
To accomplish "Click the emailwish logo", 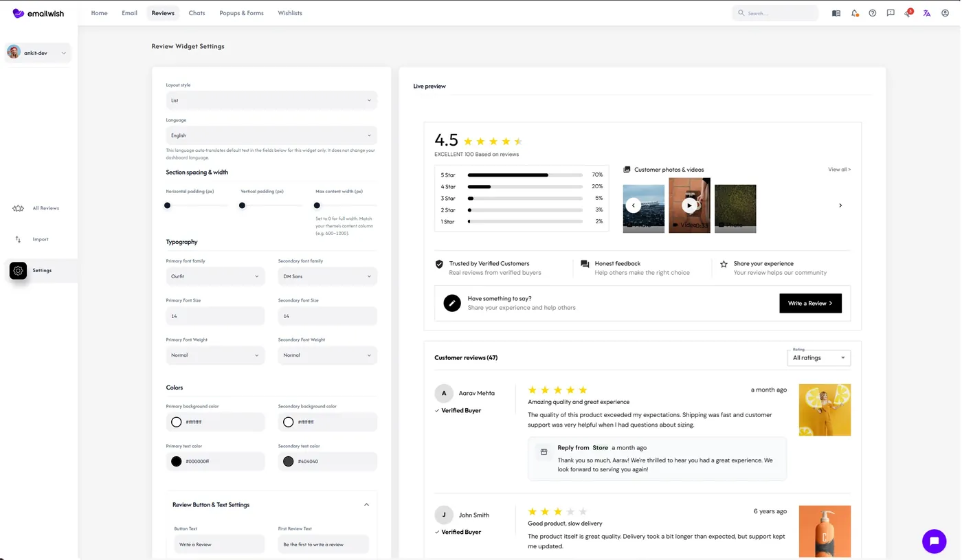I will tap(38, 13).
